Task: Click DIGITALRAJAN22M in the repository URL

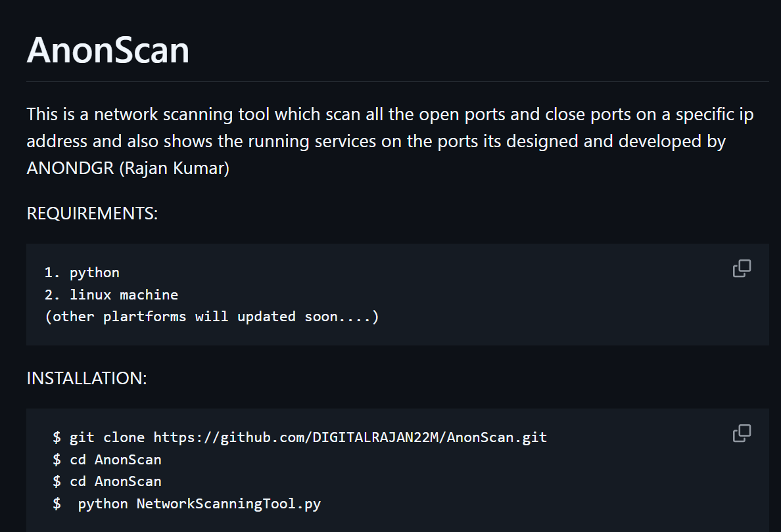Action: (375, 437)
